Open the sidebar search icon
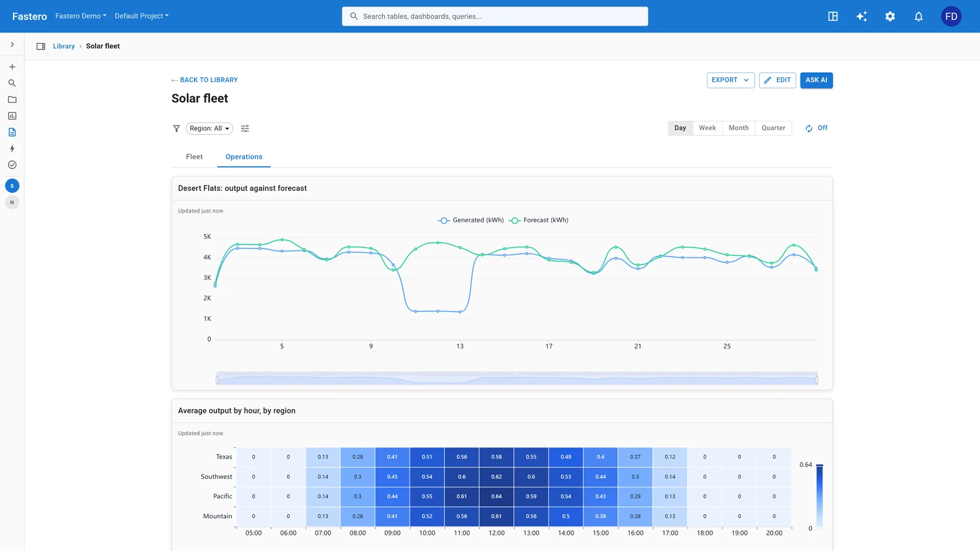 12,83
